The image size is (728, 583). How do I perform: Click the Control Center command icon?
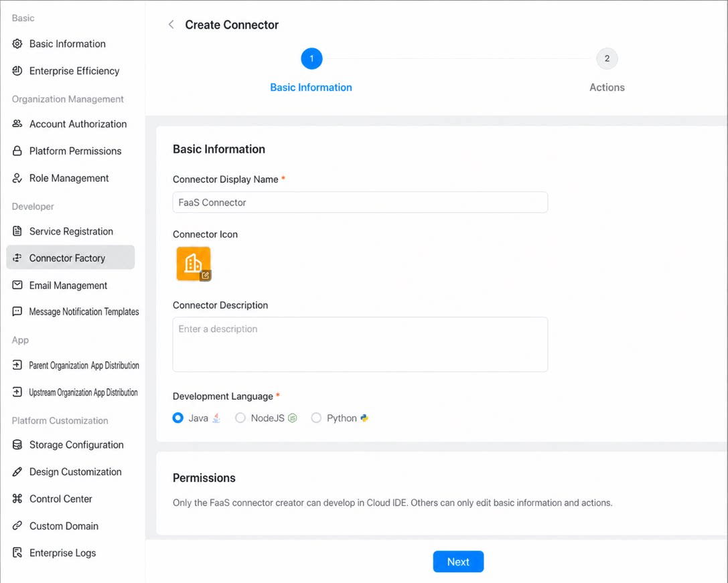click(17, 499)
